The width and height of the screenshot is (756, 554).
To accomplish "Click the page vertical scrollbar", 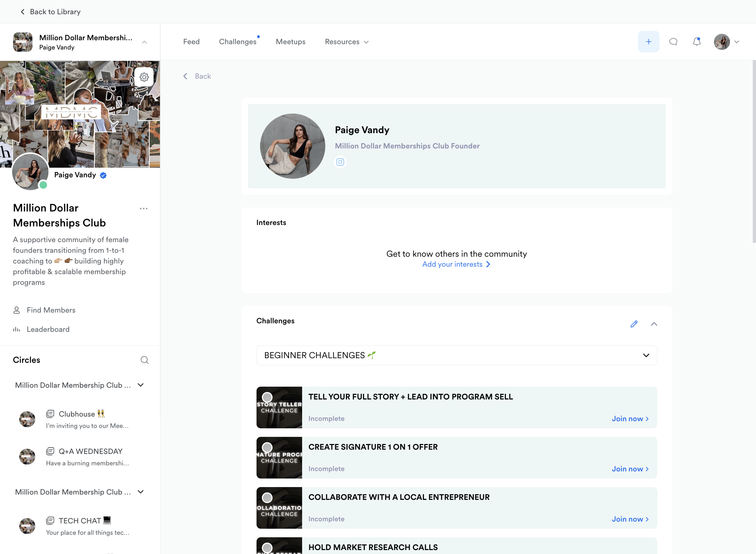I will [x=754, y=152].
